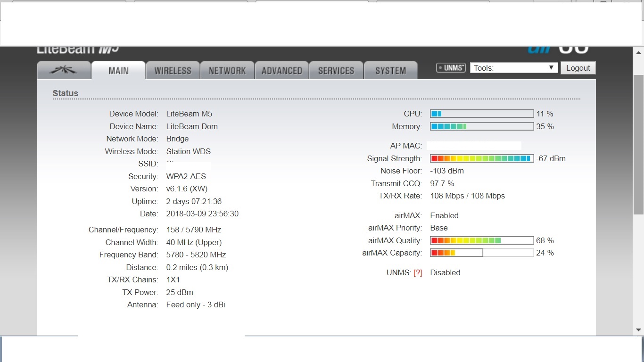Click the Channel Width value 40 MHz (Upper)

194,242
